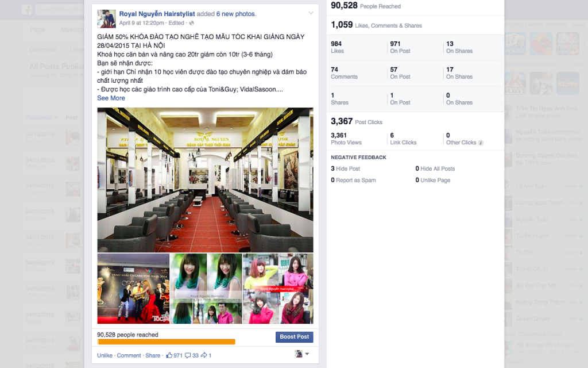Open the Published column sort dropdown
Screen dimensions: 588x368
tap(41, 117)
